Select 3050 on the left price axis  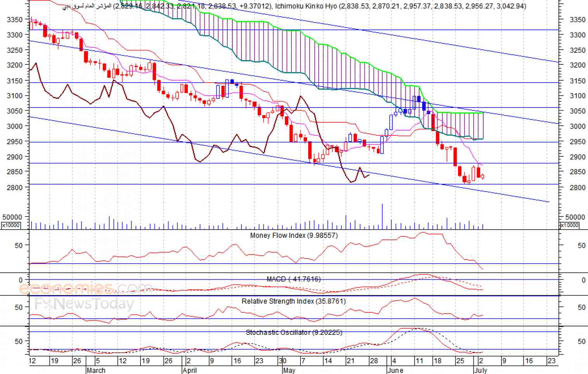click(x=15, y=111)
